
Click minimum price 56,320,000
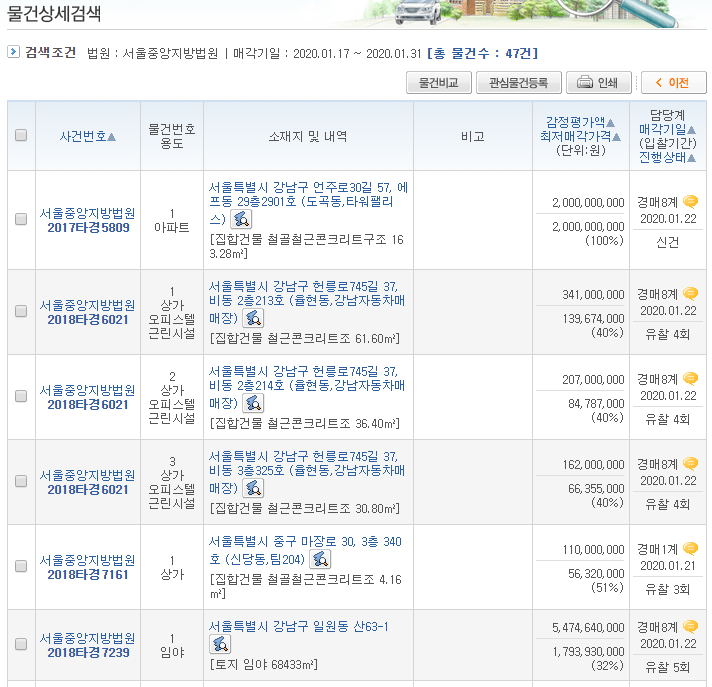(596, 573)
